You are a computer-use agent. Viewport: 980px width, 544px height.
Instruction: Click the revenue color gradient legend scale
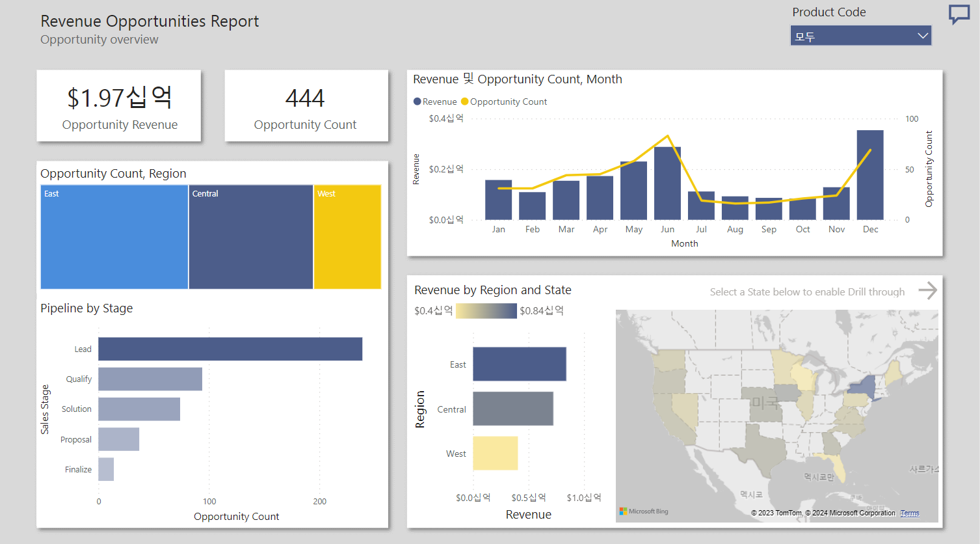[x=486, y=310]
